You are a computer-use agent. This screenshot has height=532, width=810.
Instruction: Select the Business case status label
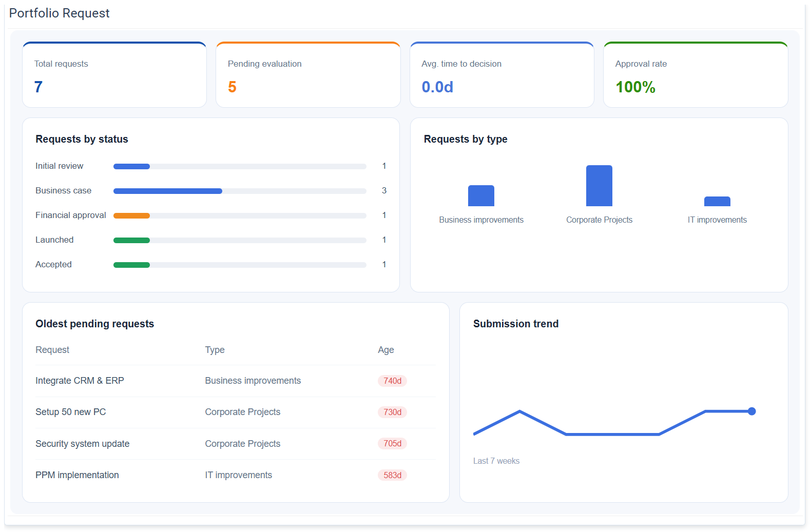pos(63,190)
